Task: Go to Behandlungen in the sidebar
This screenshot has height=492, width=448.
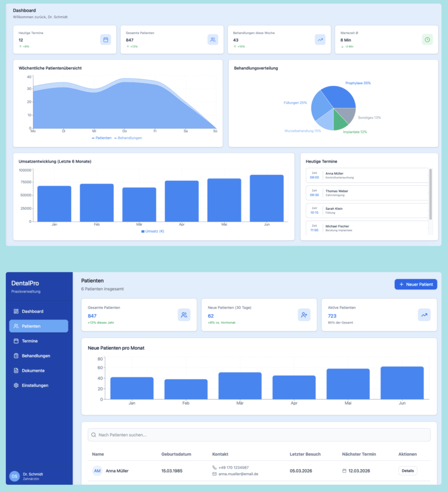Action: coord(36,356)
